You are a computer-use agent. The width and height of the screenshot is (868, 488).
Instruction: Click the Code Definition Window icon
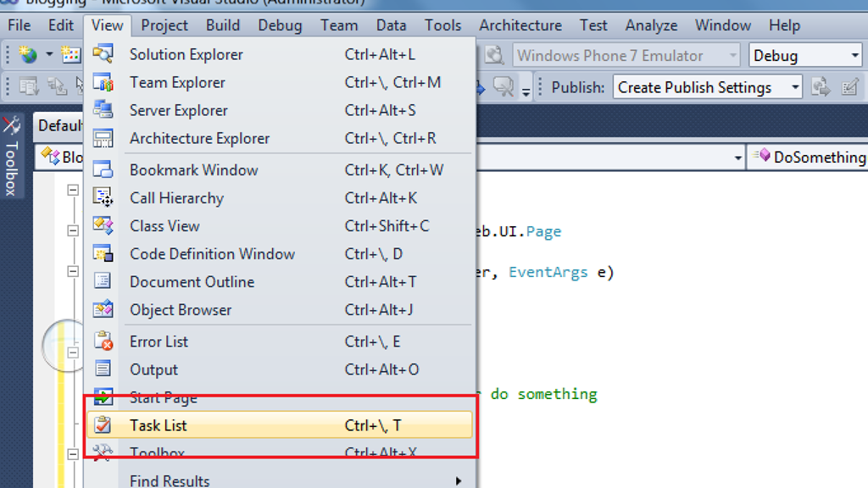(x=103, y=254)
